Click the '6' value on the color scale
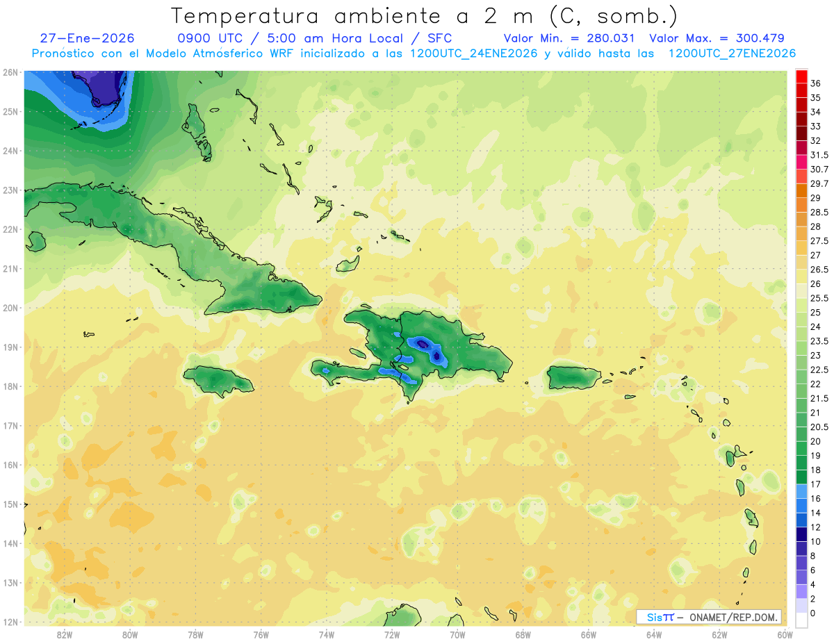Viewport: 834px width, 644px height. (813, 570)
